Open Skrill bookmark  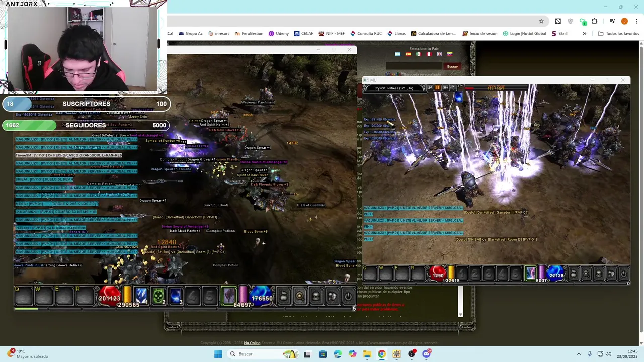click(559, 34)
